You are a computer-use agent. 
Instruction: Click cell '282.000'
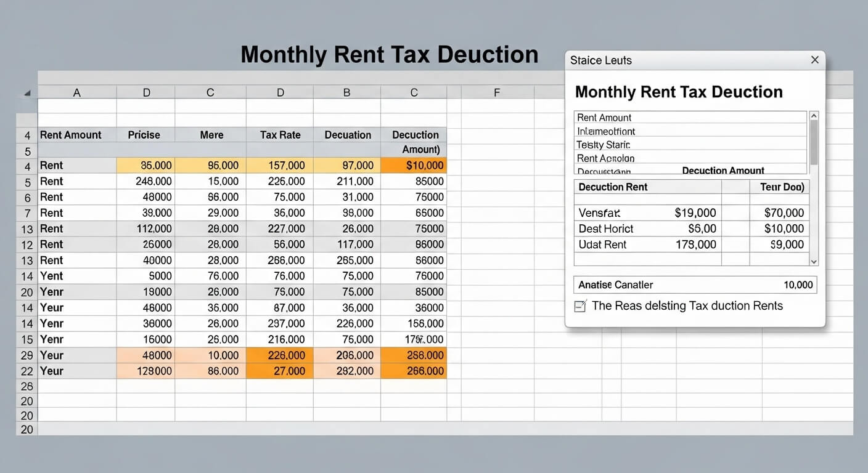coord(346,371)
